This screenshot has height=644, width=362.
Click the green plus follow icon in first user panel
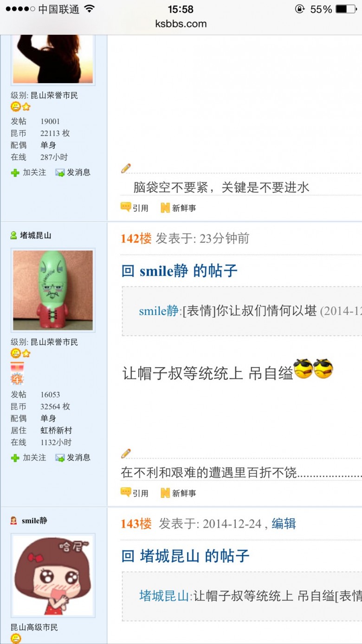(15, 173)
